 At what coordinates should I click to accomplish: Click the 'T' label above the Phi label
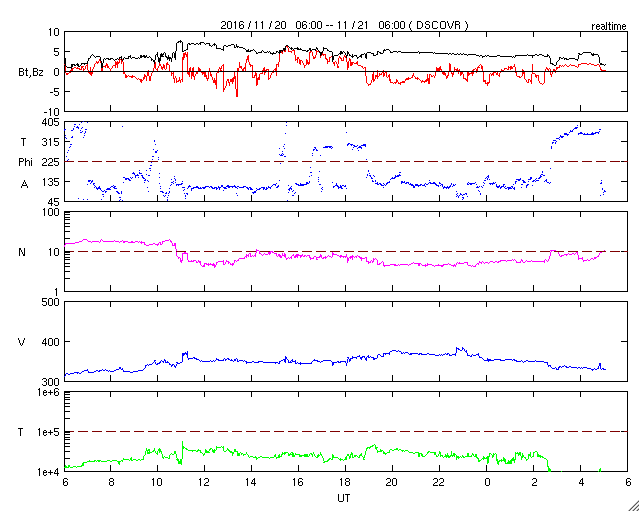tap(23, 142)
